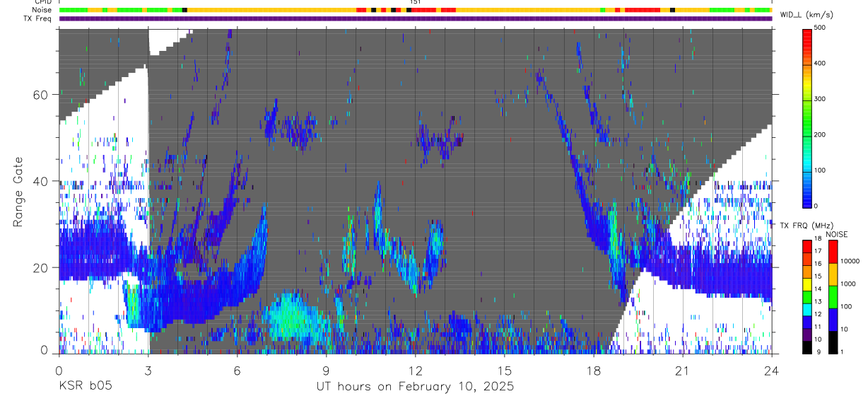Screen dimensions: 868x401
Task: Click the 500 label on the WID scale
Action: (x=821, y=28)
